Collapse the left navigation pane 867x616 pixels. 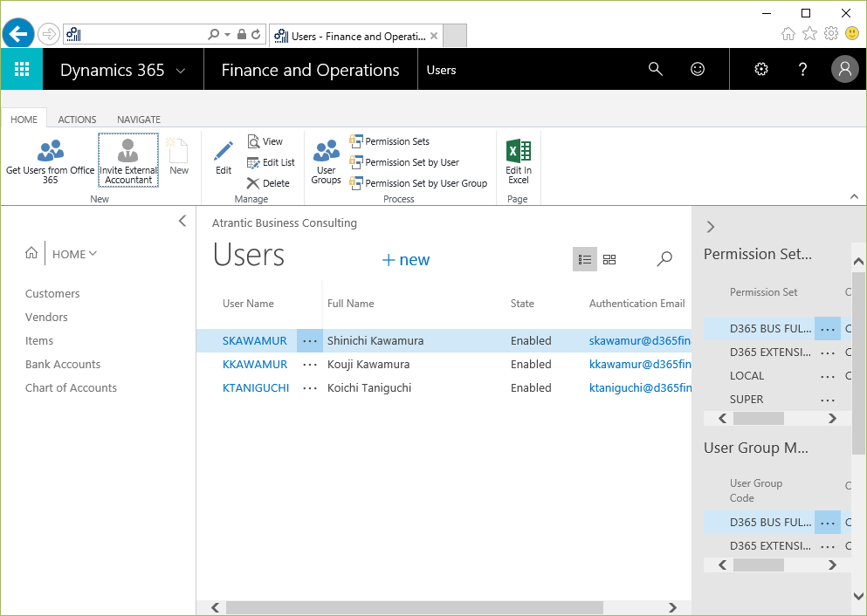coord(182,221)
